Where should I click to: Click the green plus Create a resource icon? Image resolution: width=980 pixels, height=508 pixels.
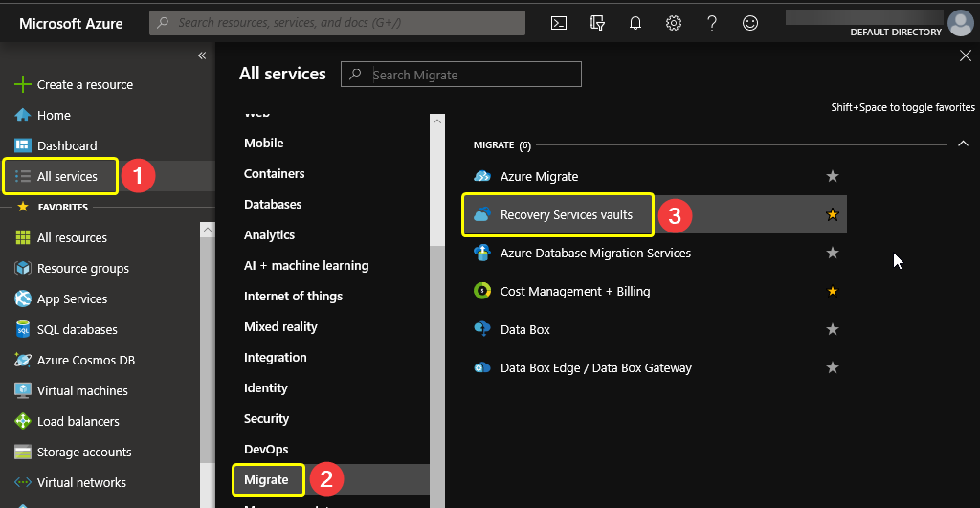coord(23,84)
